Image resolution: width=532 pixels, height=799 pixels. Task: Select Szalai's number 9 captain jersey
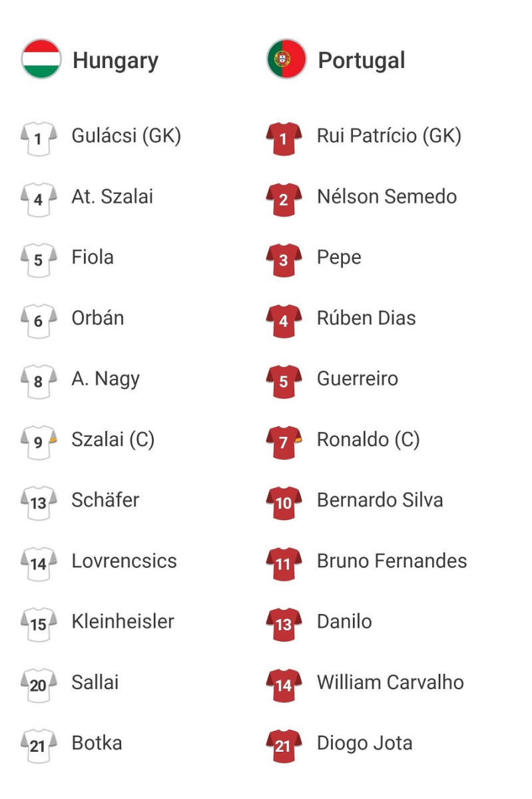[x=39, y=442]
